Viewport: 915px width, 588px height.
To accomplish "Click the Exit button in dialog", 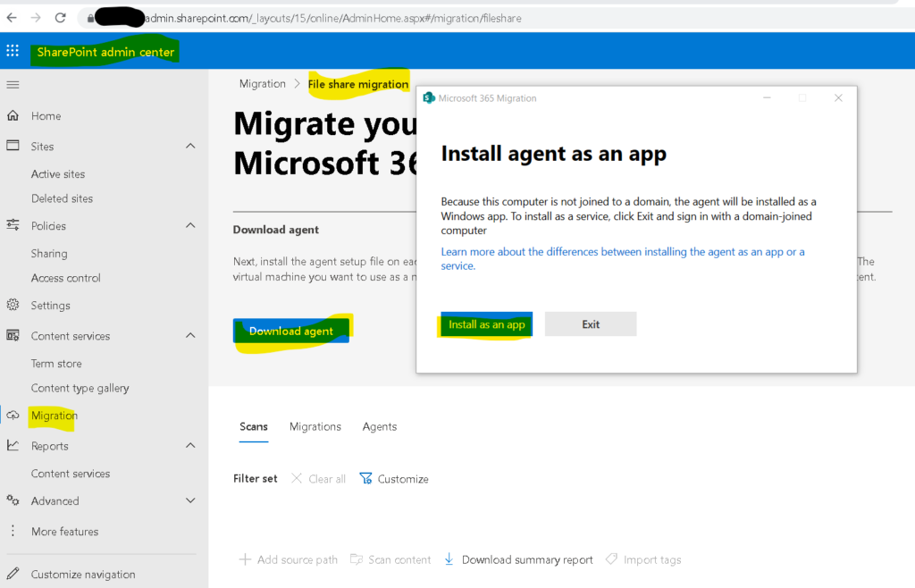I will tap(591, 324).
